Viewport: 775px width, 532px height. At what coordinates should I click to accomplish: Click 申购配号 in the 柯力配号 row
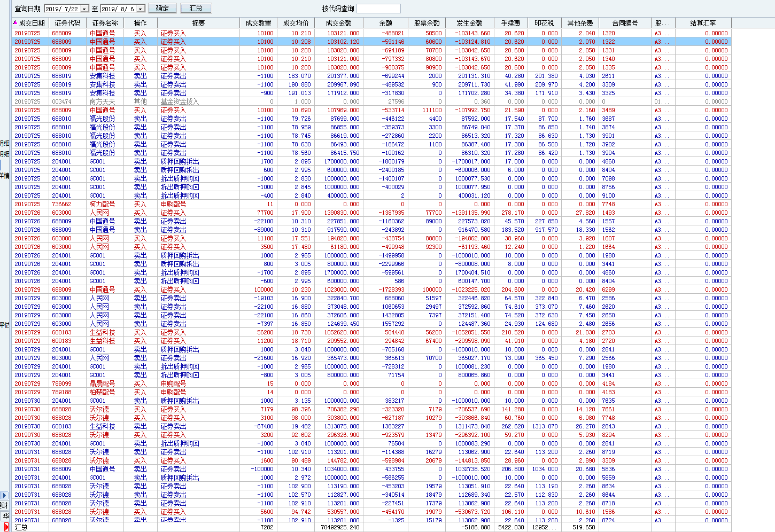coord(173,204)
